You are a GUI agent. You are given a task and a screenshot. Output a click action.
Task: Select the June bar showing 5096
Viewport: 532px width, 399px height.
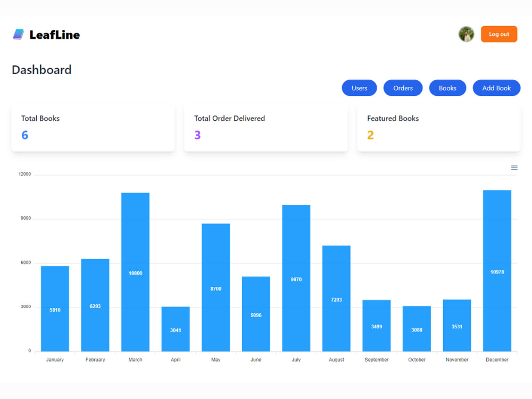click(256, 314)
